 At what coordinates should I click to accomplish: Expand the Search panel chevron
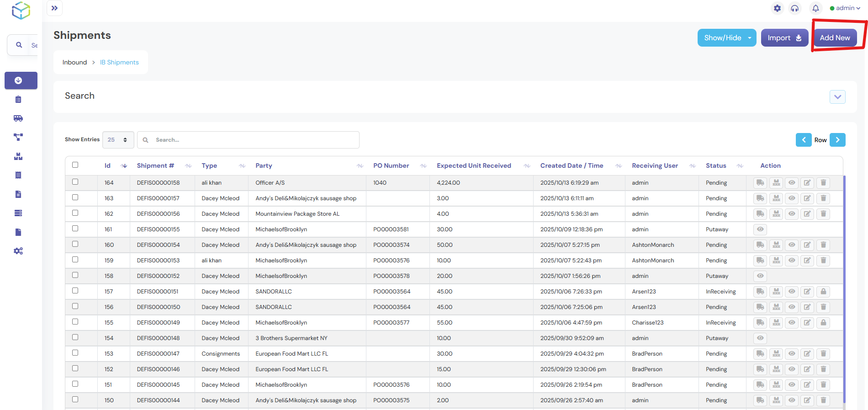click(x=837, y=97)
